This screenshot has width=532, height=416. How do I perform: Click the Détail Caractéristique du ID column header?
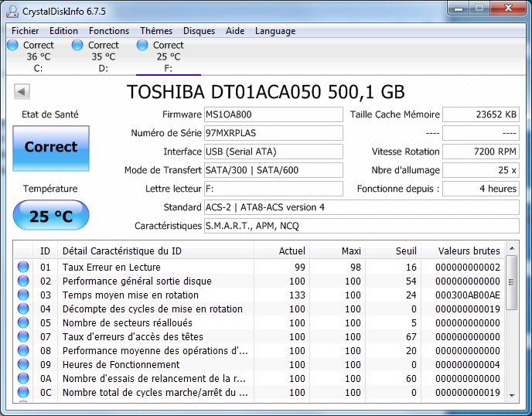coord(155,251)
